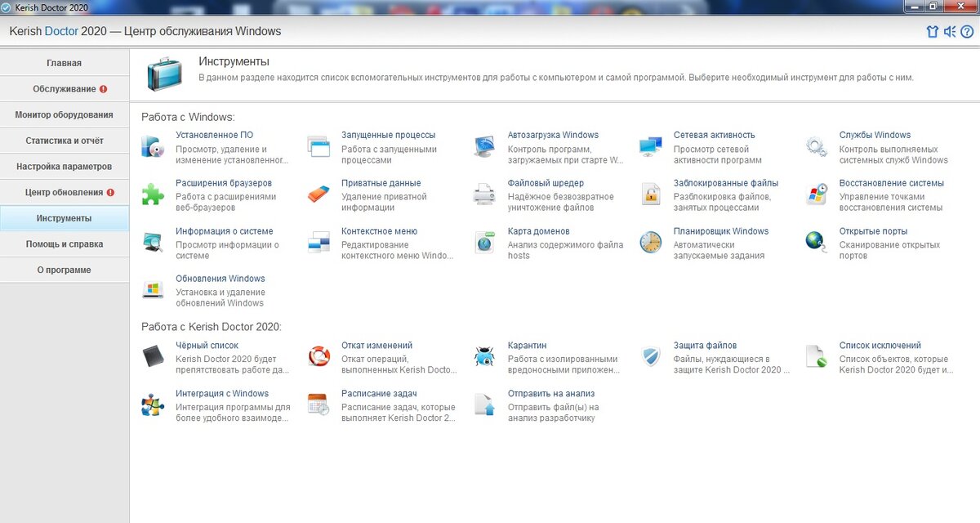Click the Отправить на анализ upload icon

pos(484,405)
